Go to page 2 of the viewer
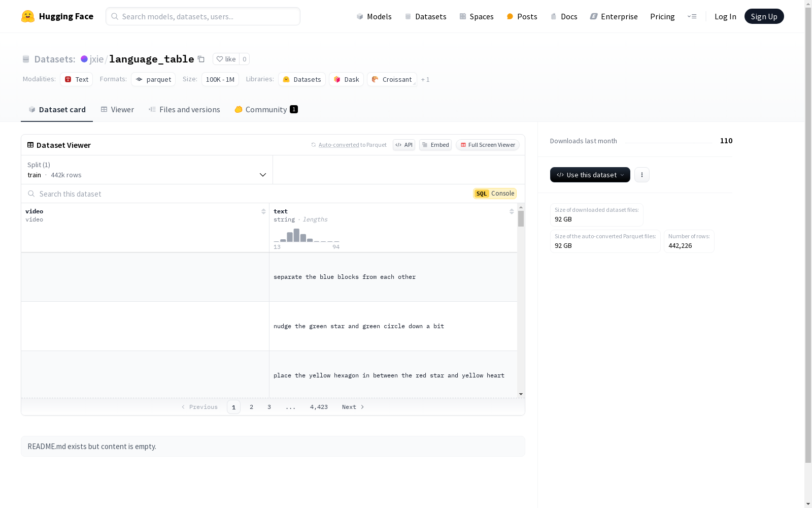Viewport: 812px width, 508px height. [251, 407]
